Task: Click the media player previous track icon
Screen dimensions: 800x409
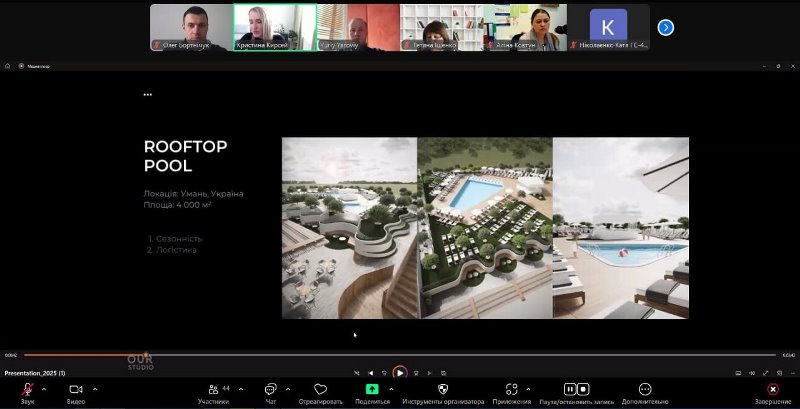Action: [371, 373]
